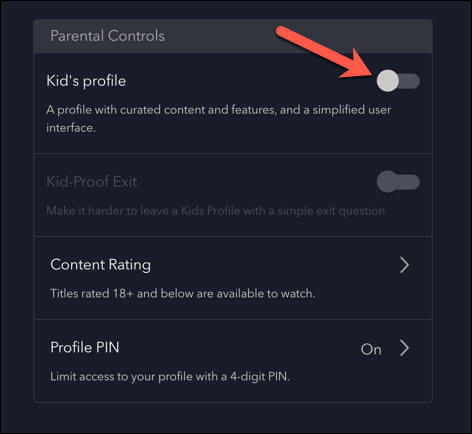472x434 pixels.
Task: Click the grayed-out Kid-Proof Exit label
Action: click(x=91, y=182)
